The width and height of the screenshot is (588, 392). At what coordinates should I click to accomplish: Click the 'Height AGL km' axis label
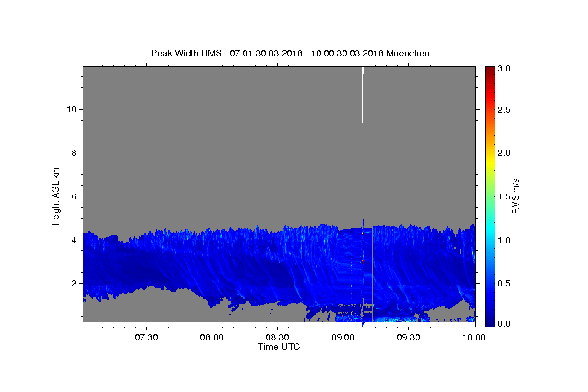pos(56,196)
